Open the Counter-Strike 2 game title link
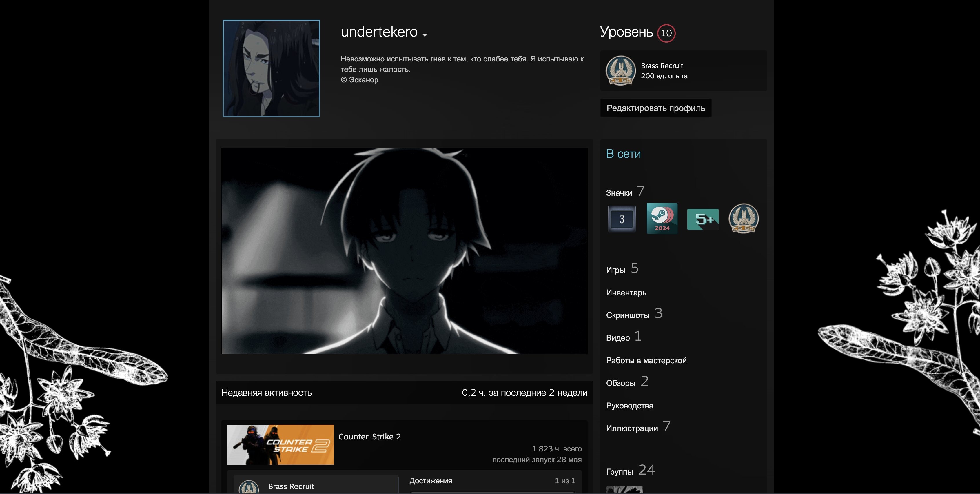980x494 pixels. (x=369, y=437)
